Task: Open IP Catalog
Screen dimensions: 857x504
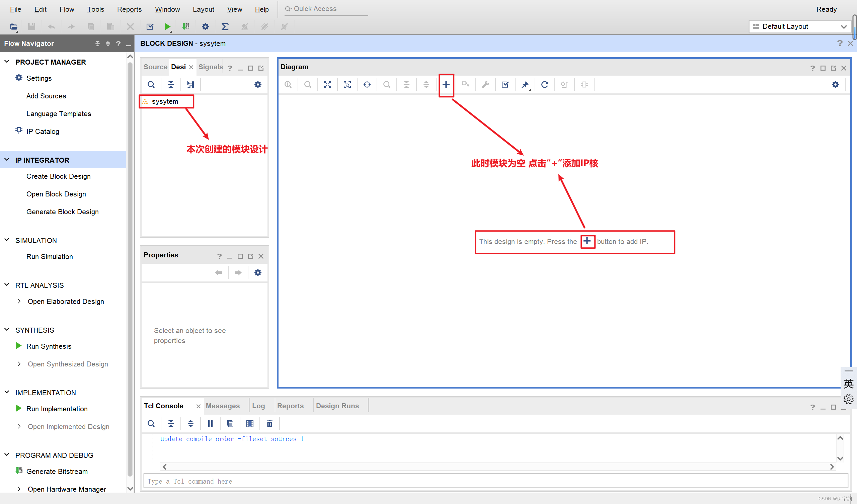Action: (x=43, y=131)
